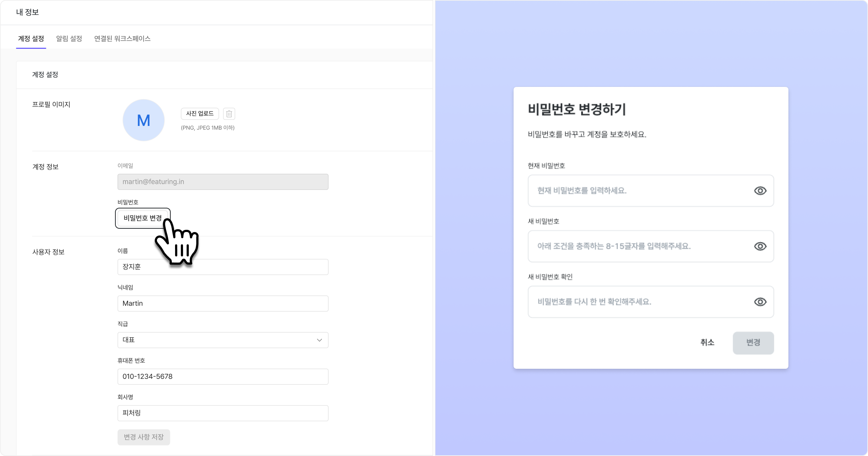Image resolution: width=868 pixels, height=456 pixels.
Task: Open 연결된 워크스페이스 tab
Action: point(122,39)
